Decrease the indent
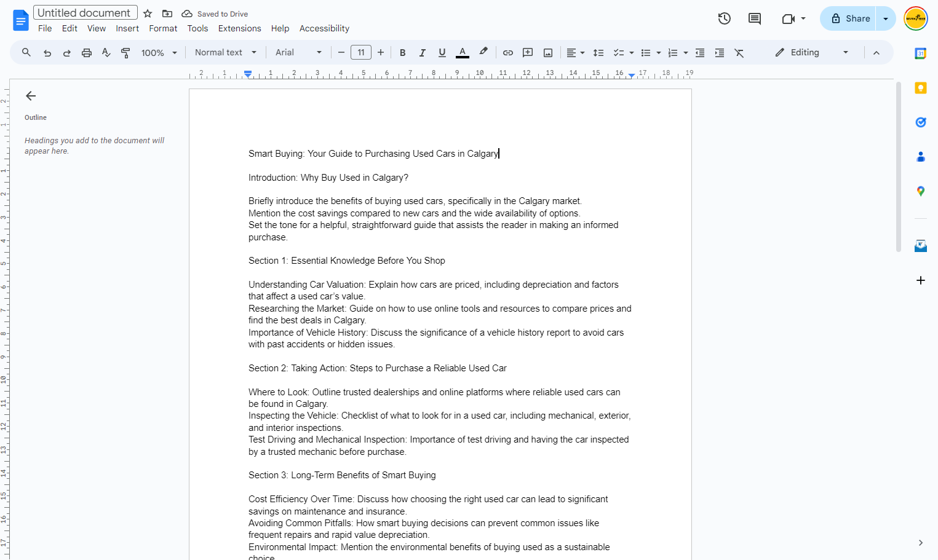Viewport: 938px width, 560px height. (700, 53)
